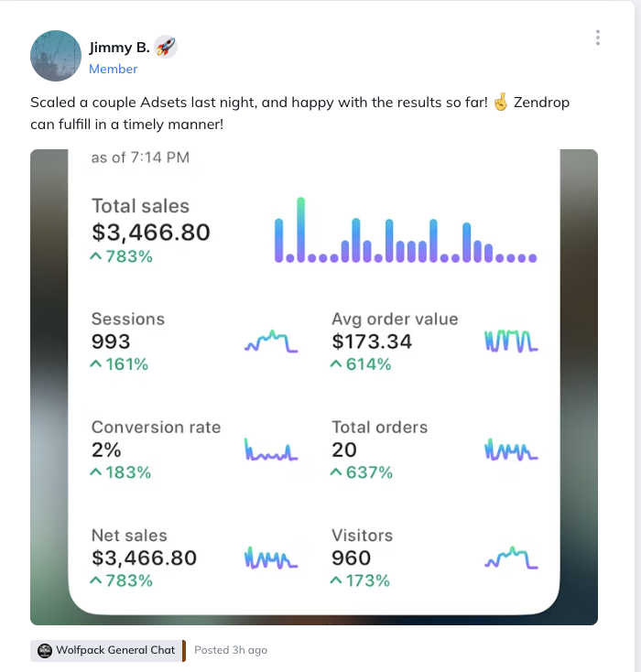Click the crossed fingers emoji in post
This screenshot has height=672, width=641.
(500, 103)
